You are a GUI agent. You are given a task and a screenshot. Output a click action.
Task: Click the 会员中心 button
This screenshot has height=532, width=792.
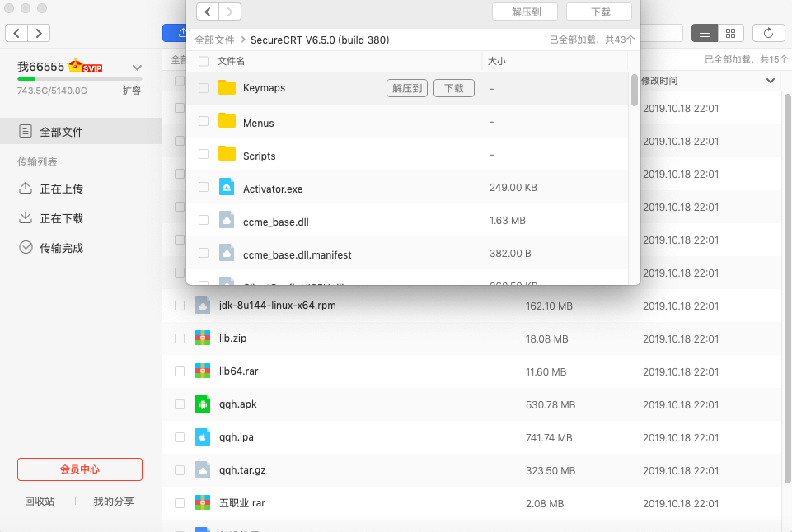coord(80,469)
